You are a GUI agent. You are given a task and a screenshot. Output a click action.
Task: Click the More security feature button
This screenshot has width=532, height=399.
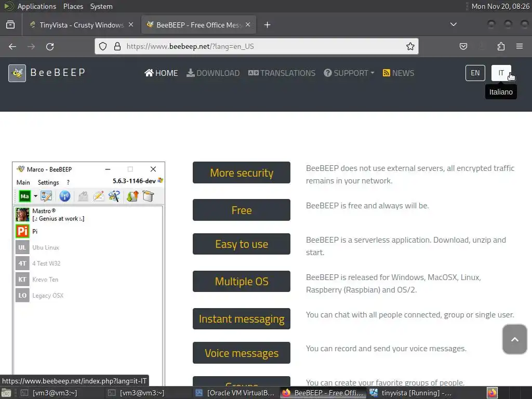242,172
